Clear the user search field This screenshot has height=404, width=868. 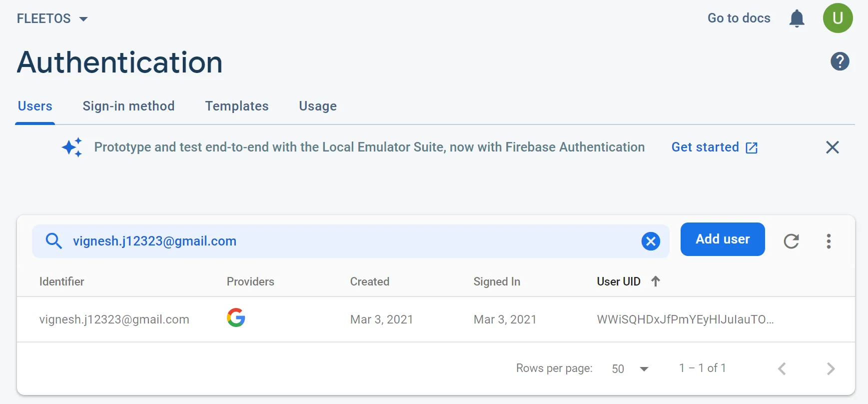point(650,241)
